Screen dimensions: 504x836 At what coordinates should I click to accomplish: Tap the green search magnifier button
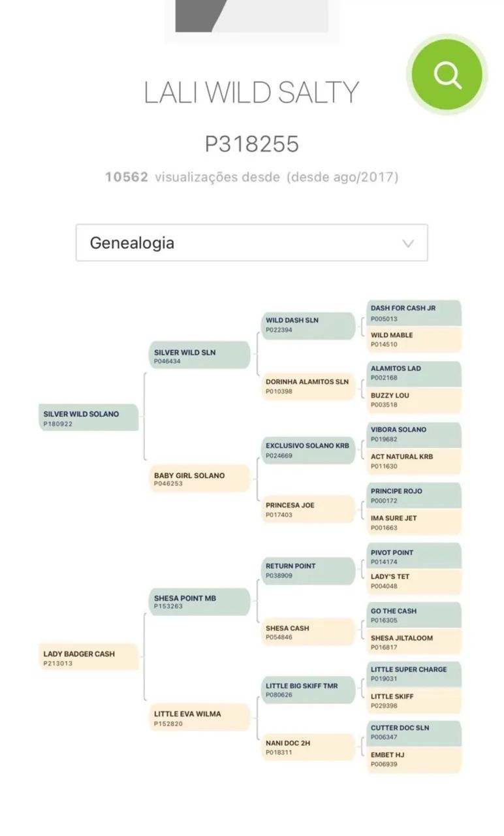click(x=447, y=74)
